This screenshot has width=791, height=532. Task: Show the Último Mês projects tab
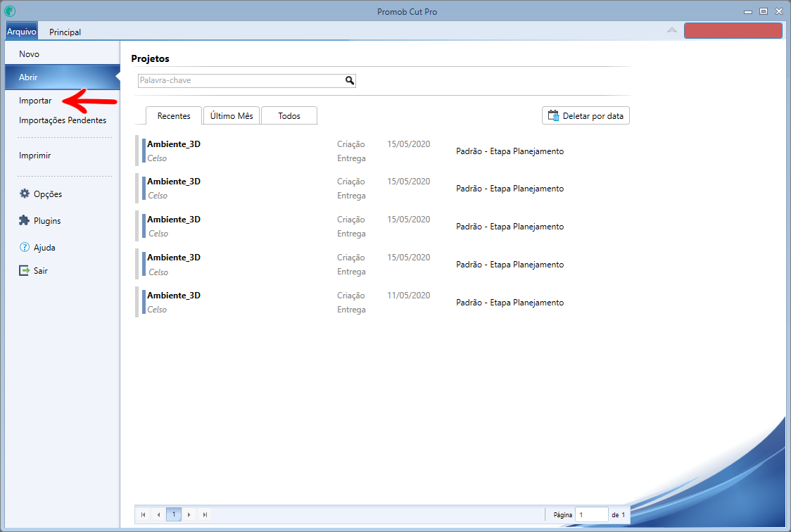(232, 116)
